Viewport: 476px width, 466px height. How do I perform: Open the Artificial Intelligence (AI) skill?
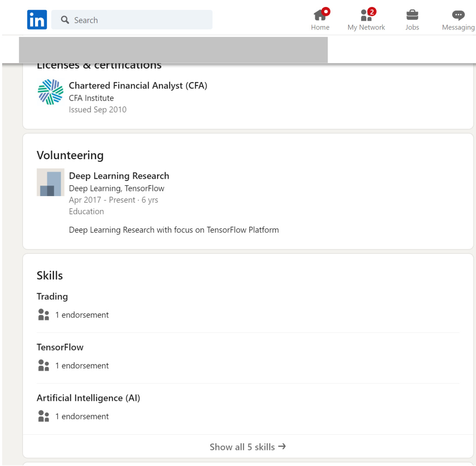[x=88, y=398]
